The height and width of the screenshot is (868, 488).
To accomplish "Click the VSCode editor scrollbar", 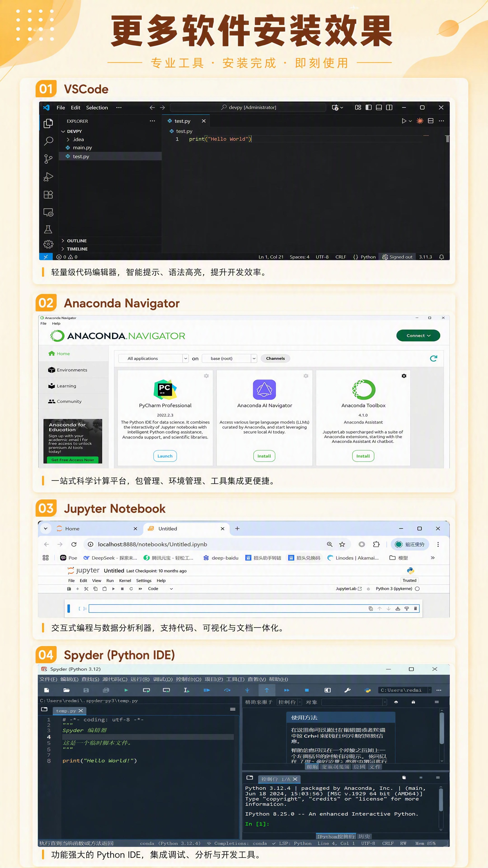I will (447, 139).
